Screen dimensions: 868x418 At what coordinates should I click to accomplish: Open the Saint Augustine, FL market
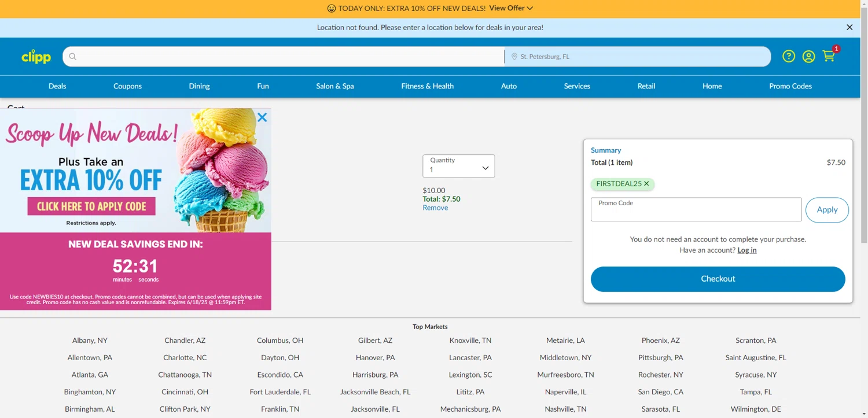coord(756,358)
